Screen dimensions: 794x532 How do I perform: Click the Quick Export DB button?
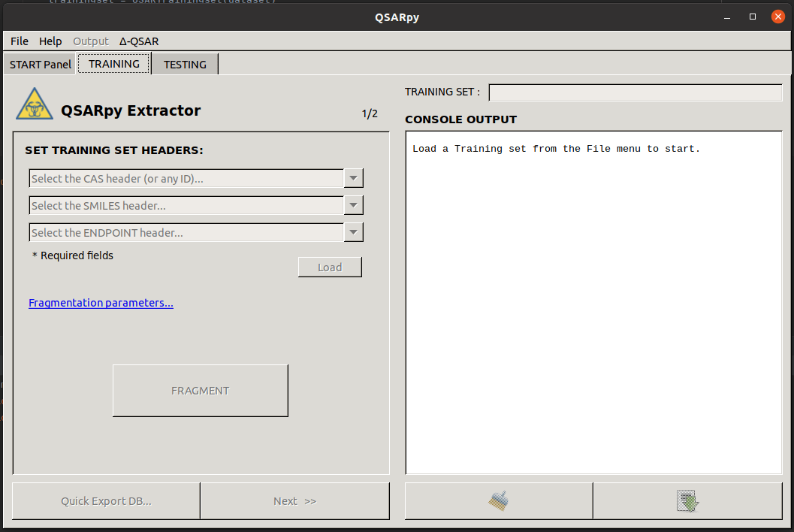[107, 501]
